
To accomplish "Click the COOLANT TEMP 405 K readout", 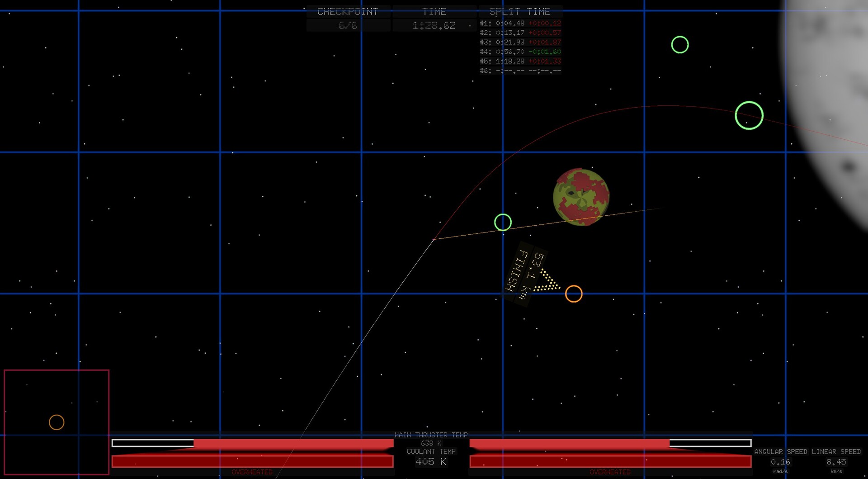I will 431,457.
